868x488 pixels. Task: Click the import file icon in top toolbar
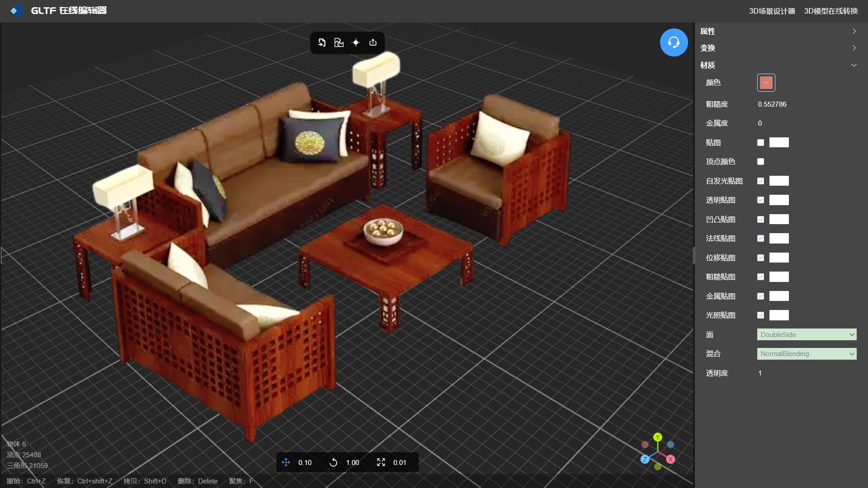click(x=322, y=42)
